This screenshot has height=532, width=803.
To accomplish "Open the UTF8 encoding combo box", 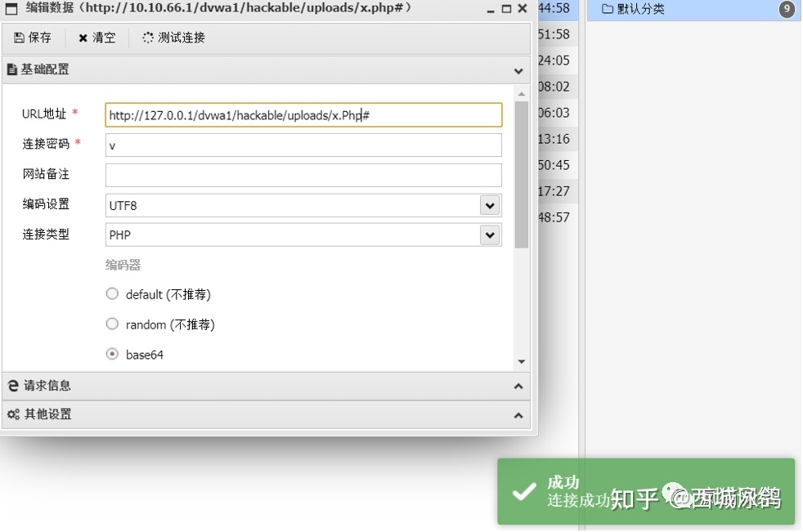I will [x=303, y=205].
